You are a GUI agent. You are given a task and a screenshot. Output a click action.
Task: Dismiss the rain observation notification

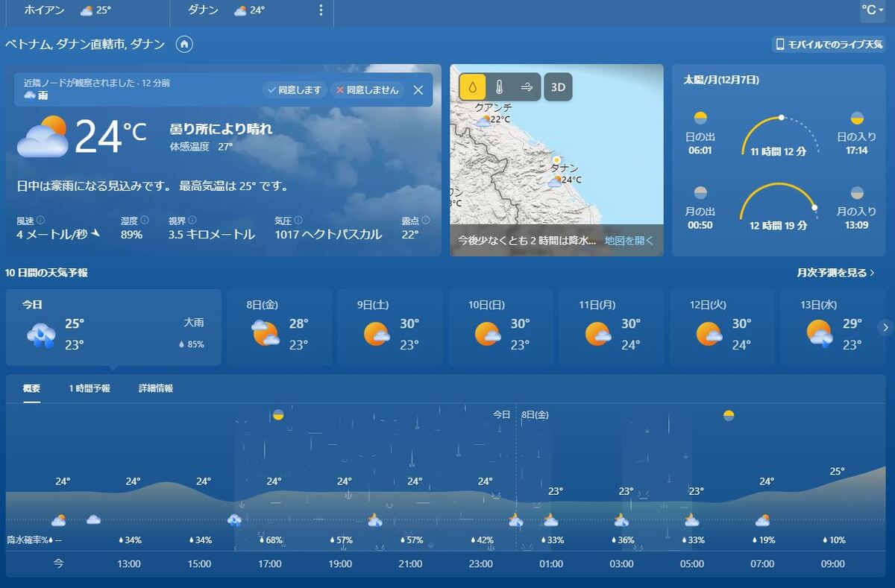(x=418, y=89)
